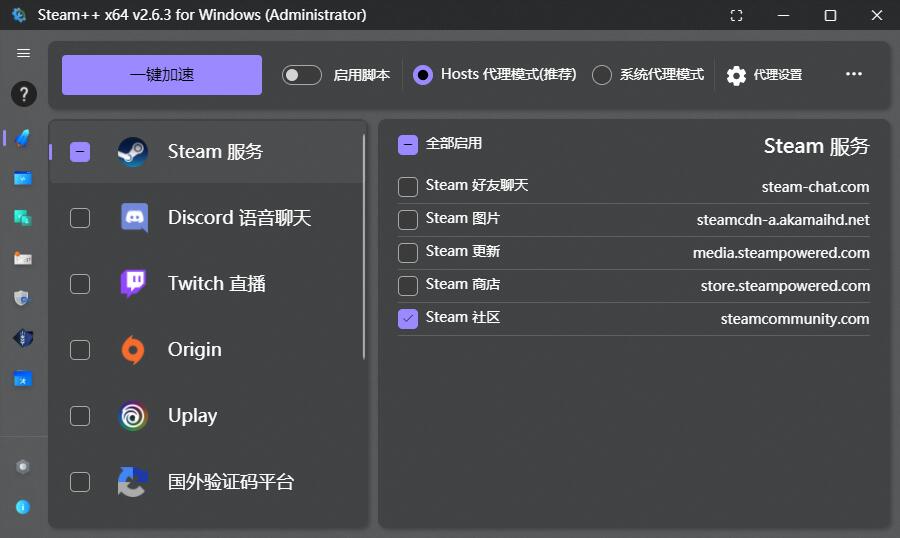The width and height of the screenshot is (900, 538).
Task: Click the shield icon in sidebar
Action: pos(23,297)
